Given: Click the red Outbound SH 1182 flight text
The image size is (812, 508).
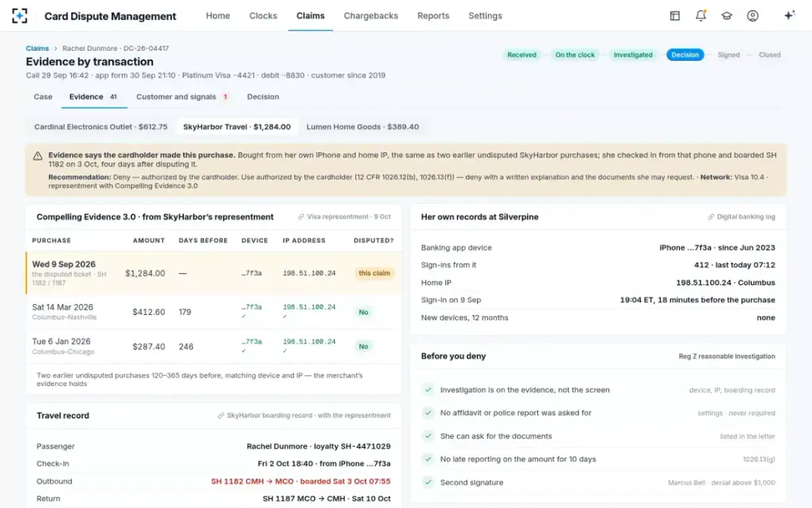Looking at the screenshot, I should [300, 482].
